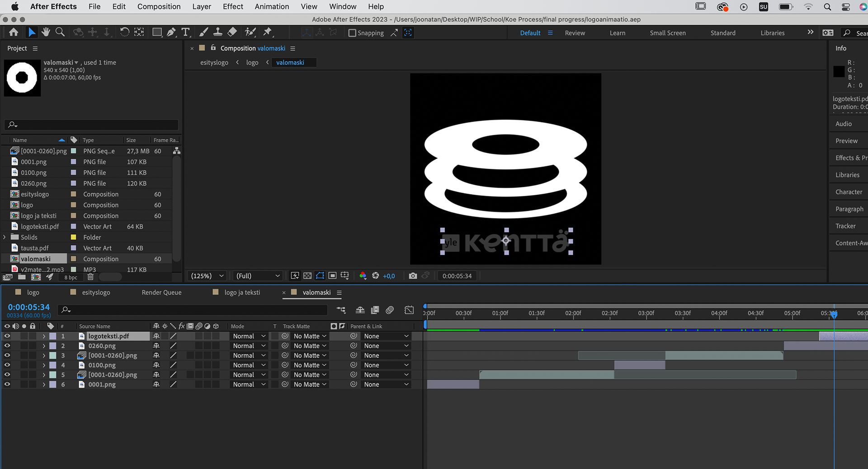
Task: Open the Graph Editor icon
Action: tap(409, 310)
